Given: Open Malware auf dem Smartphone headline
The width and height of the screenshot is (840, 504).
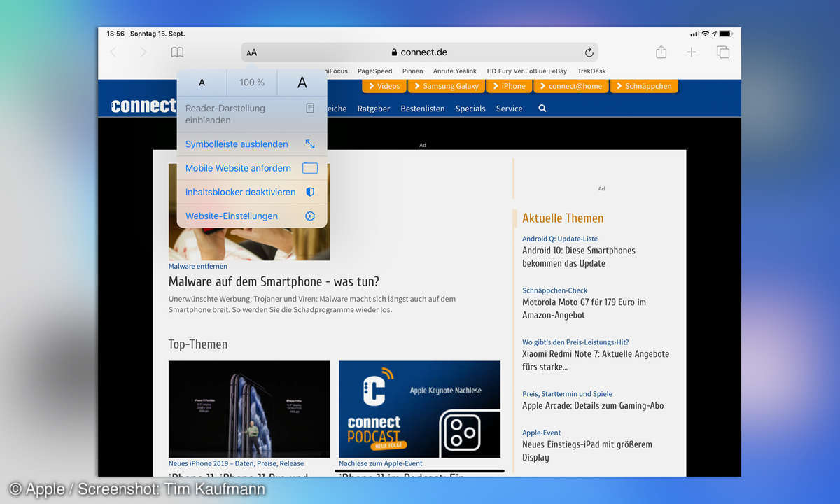Looking at the screenshot, I should [x=274, y=282].
